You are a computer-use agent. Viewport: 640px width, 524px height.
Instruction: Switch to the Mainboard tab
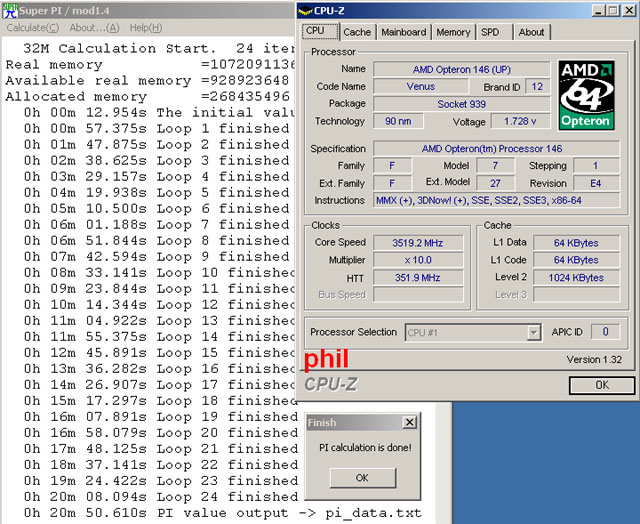pos(404,32)
